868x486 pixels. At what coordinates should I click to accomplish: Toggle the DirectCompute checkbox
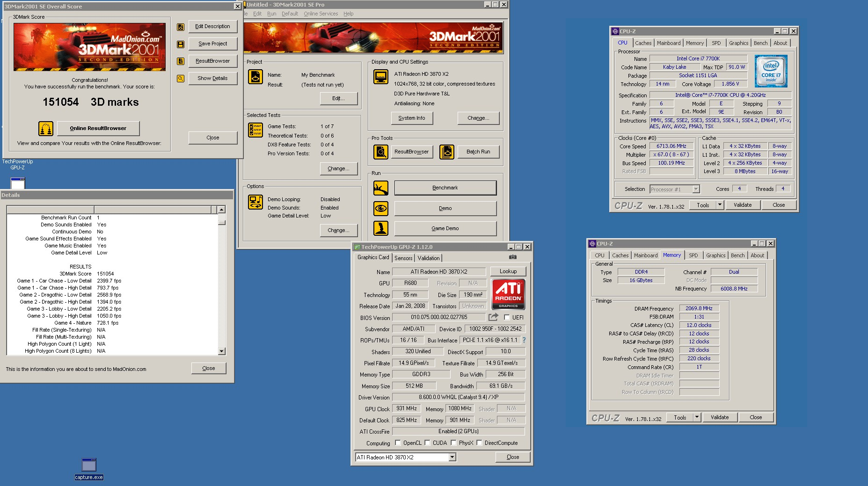(x=479, y=442)
